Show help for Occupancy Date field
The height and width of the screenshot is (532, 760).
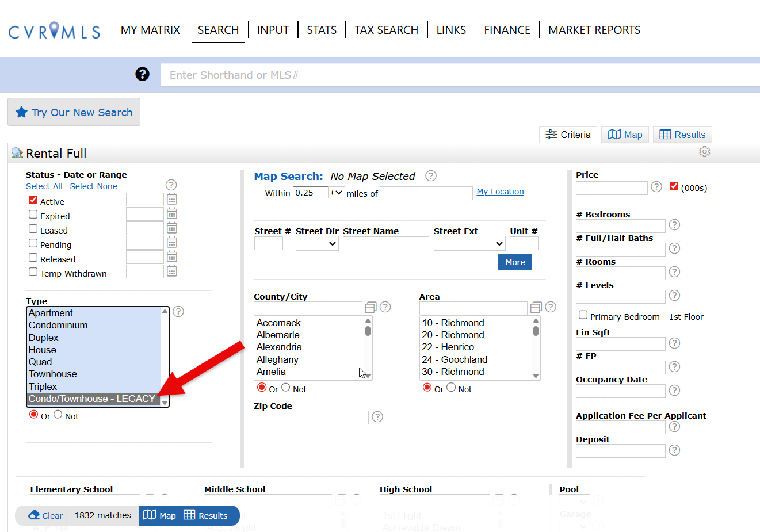(675, 391)
